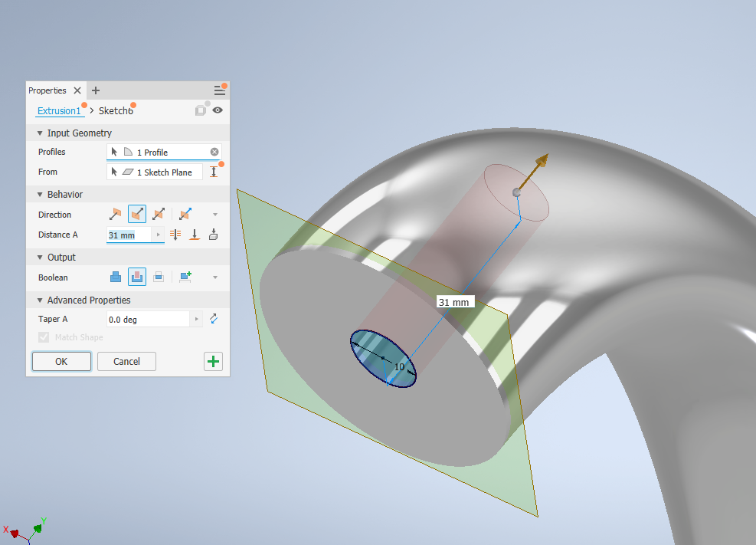Click the flip Taper A direction icon
756x545 pixels.
[214, 319]
